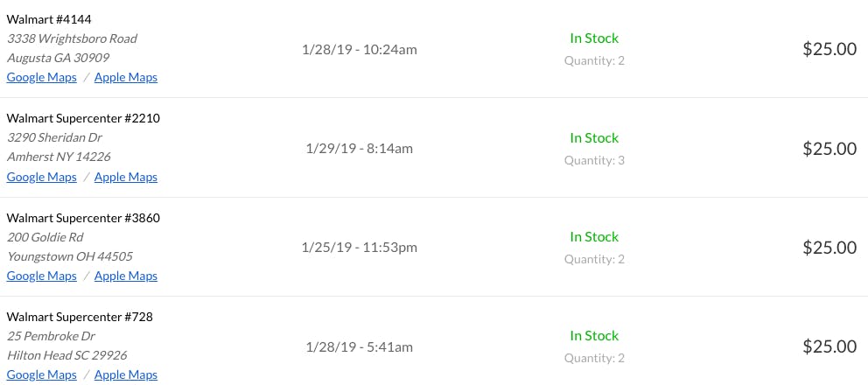
Task: Open Apple Maps for Supercenter #2210
Action: (x=126, y=177)
